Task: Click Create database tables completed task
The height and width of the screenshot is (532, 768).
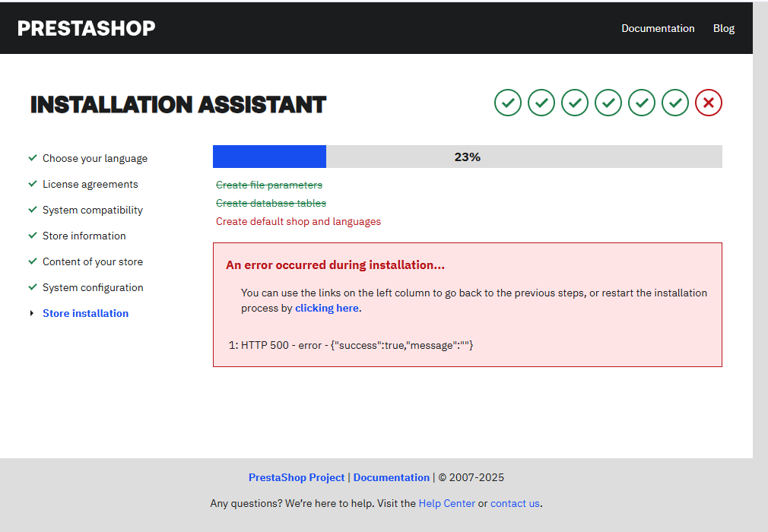Action: click(271, 203)
